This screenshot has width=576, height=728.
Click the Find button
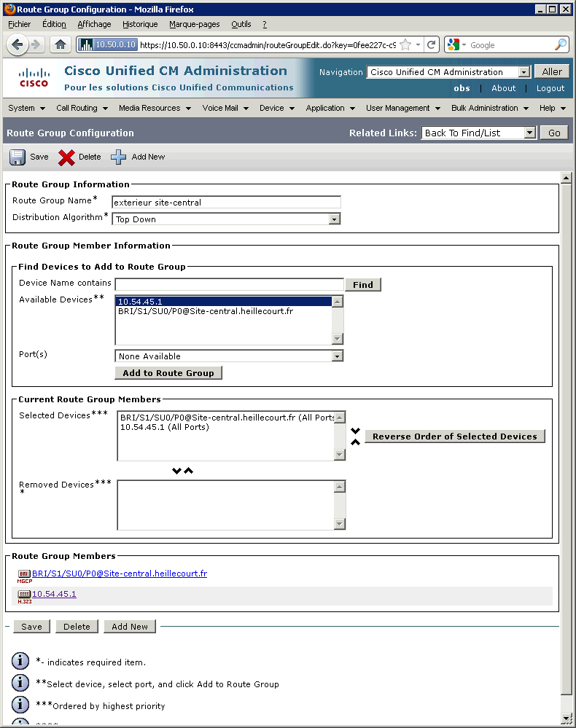(x=363, y=285)
